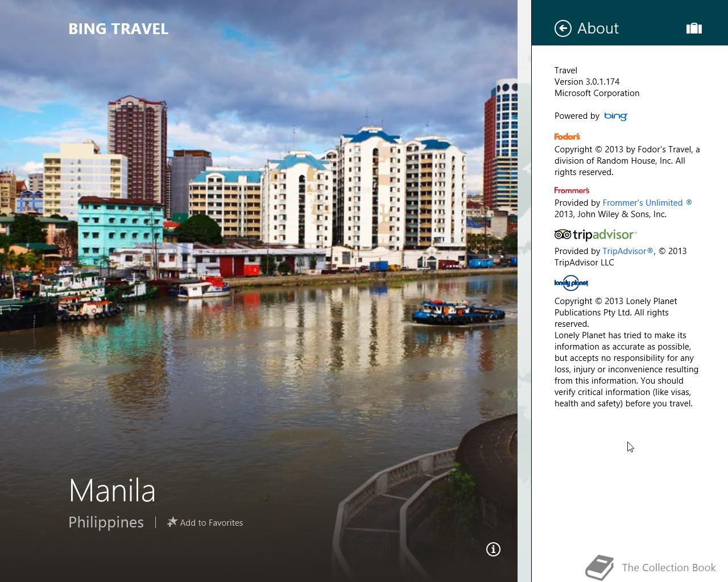728x582 pixels.
Task: Click 'Microsoft Corporation' text
Action: 597,93
